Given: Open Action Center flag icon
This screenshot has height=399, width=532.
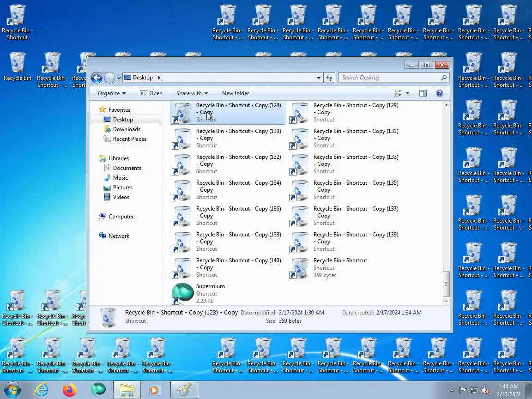Looking at the screenshot, I should (x=462, y=391).
